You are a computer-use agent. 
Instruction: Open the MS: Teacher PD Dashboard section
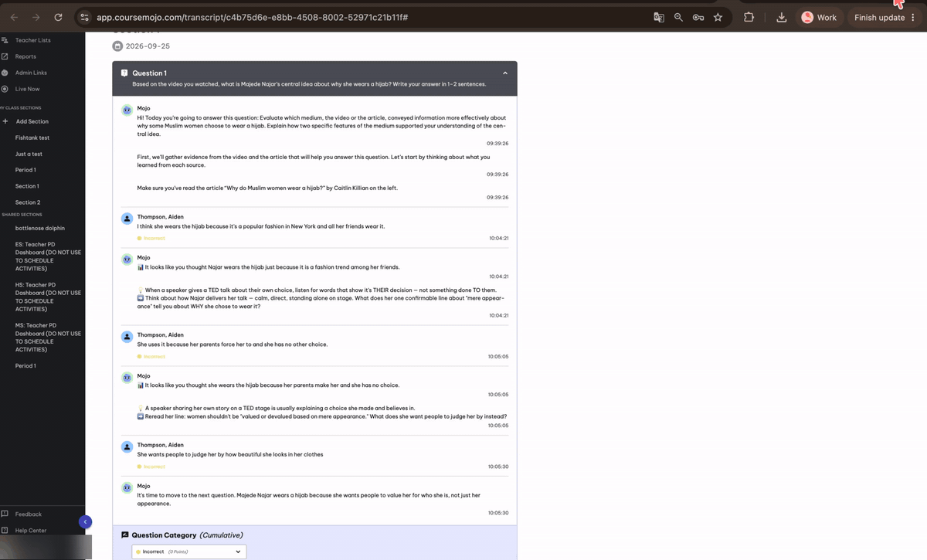coord(48,338)
